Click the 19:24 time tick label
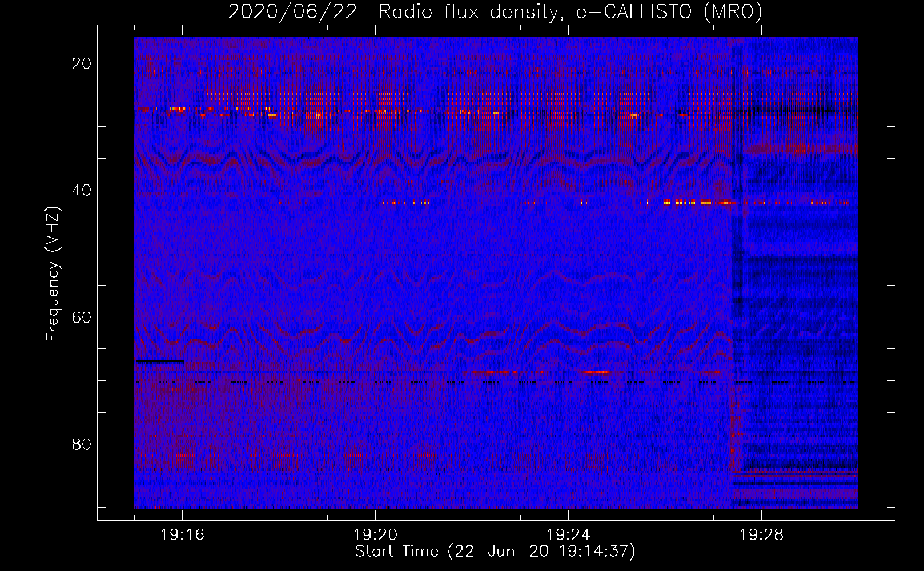Viewport: 924px width, 571px height. pos(568,535)
